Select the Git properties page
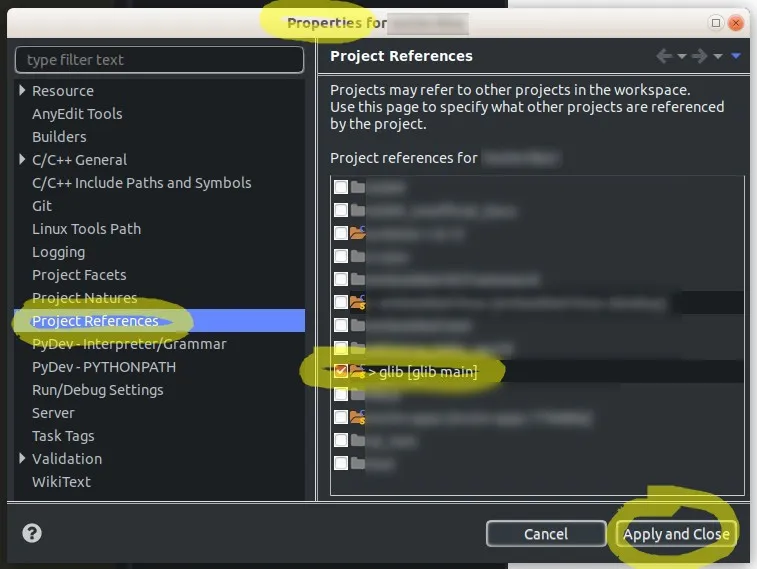Screen dimensions: 757x569 (x=42, y=206)
